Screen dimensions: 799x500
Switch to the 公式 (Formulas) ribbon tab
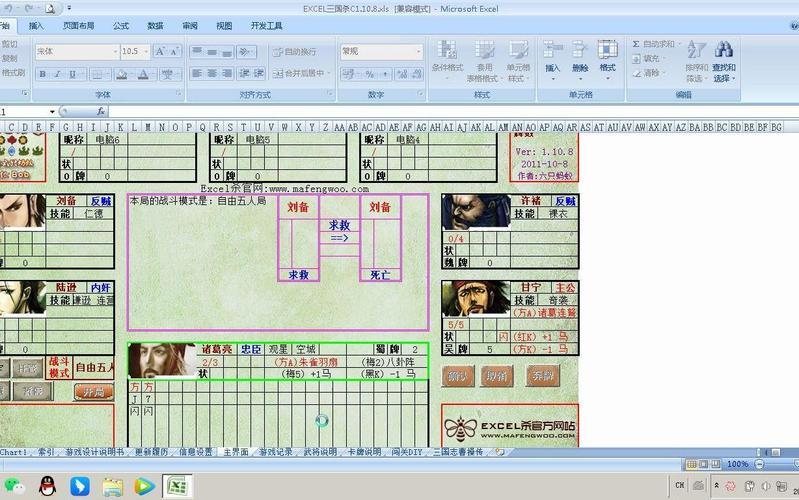[121, 26]
